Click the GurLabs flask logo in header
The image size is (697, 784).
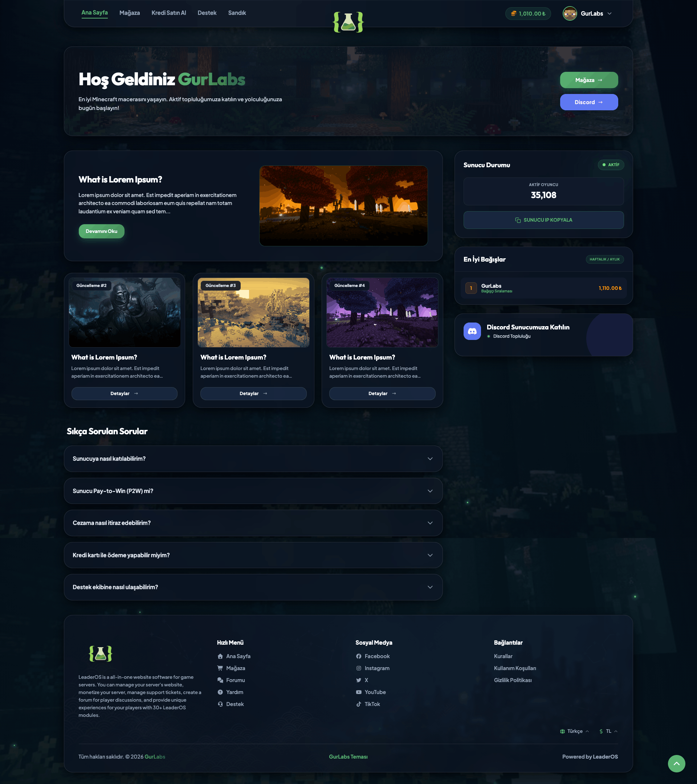pos(348,22)
